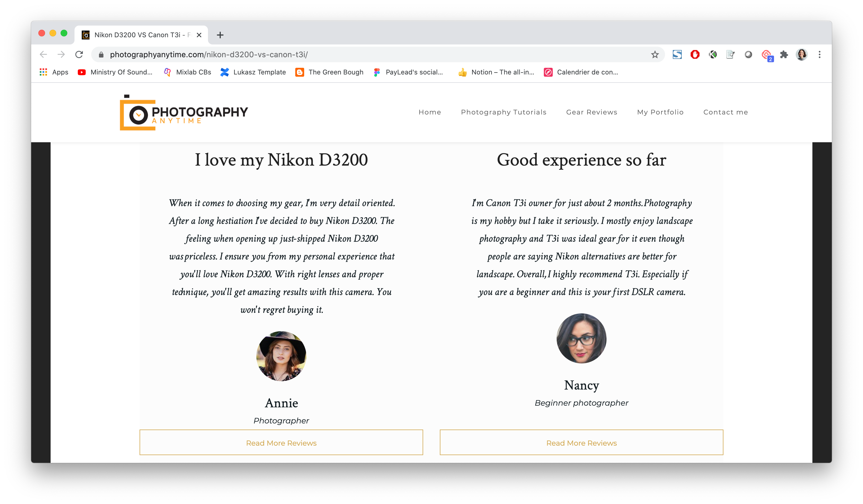Open Mixlab CBs bookmark
Image resolution: width=863 pixels, height=504 pixels.
(x=187, y=72)
